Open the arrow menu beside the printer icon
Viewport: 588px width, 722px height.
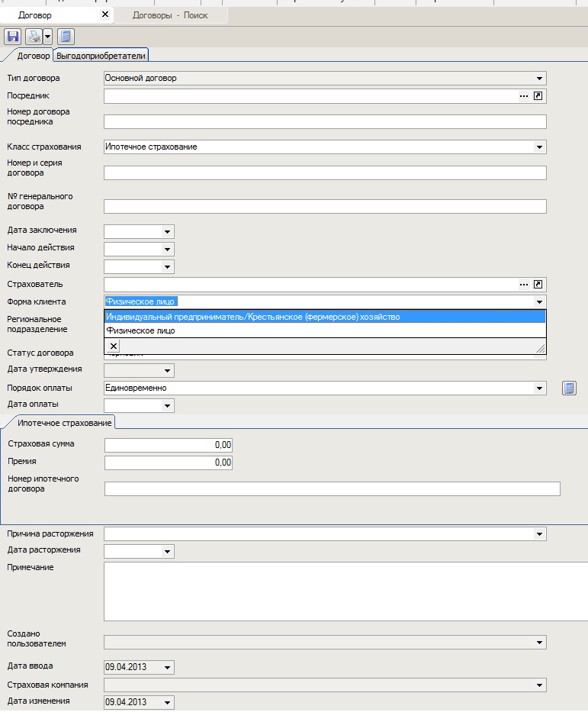point(47,36)
